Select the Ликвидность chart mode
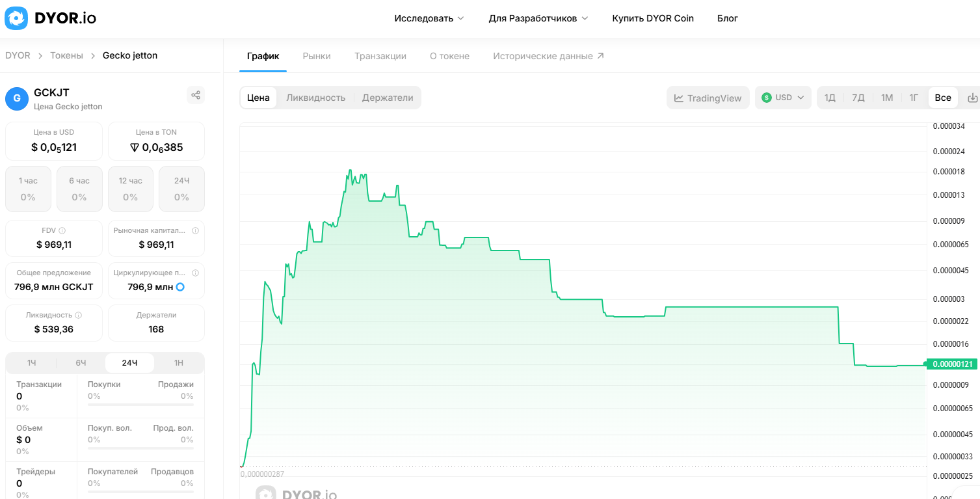 coord(315,98)
